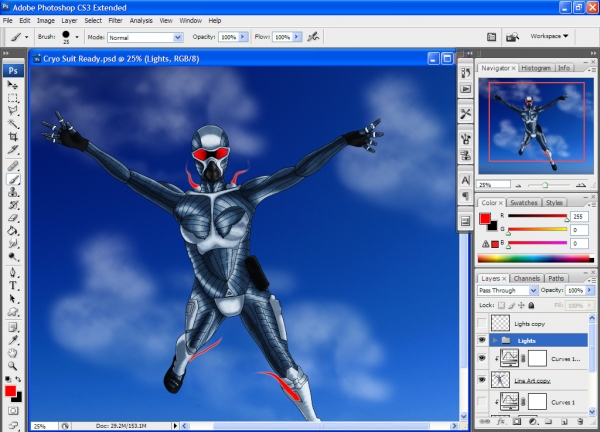Open the Image menu
This screenshot has height=432, width=600.
click(x=46, y=21)
